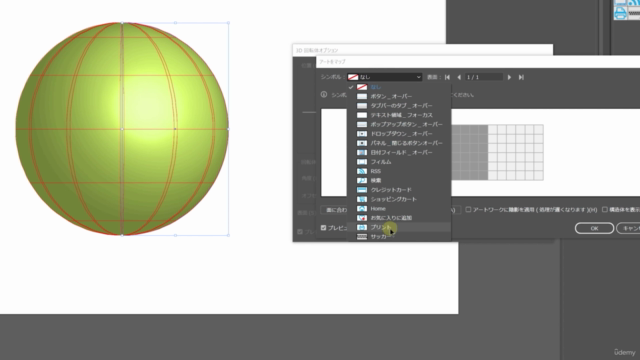The width and height of the screenshot is (640, 360).
Task: Click the light grid surface in preview
Action: pyautogui.click(x=516, y=152)
